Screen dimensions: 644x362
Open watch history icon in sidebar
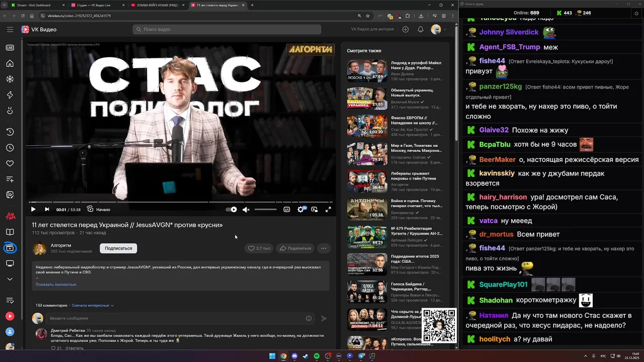[10, 132]
